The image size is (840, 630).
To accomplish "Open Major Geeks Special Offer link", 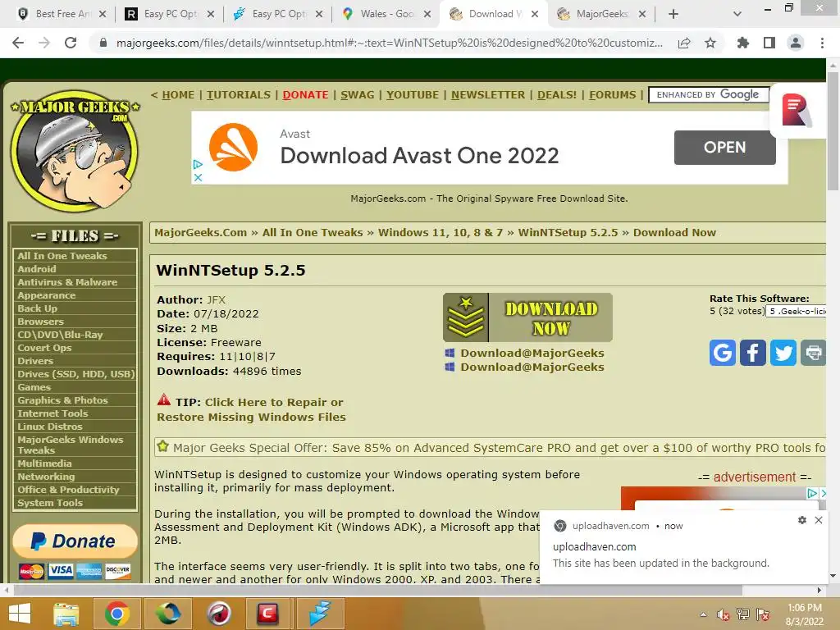I will point(498,448).
